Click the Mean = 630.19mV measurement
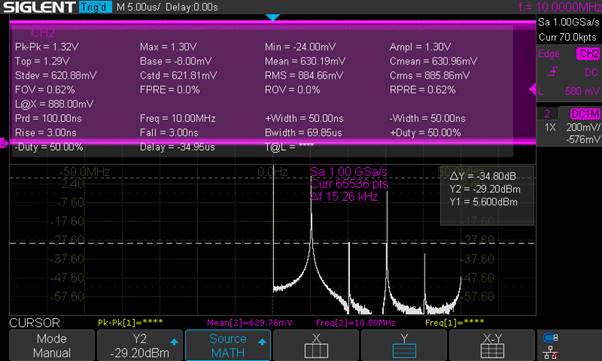 click(x=305, y=61)
